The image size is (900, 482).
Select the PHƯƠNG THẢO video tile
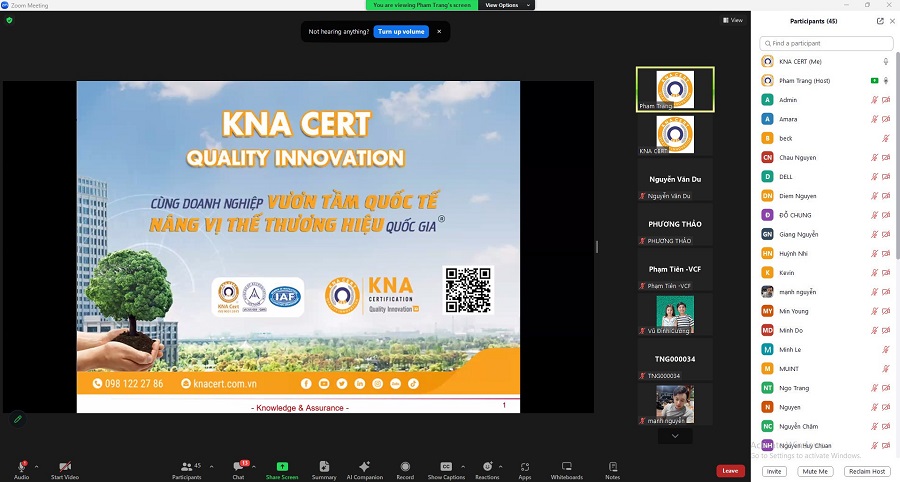[675, 224]
